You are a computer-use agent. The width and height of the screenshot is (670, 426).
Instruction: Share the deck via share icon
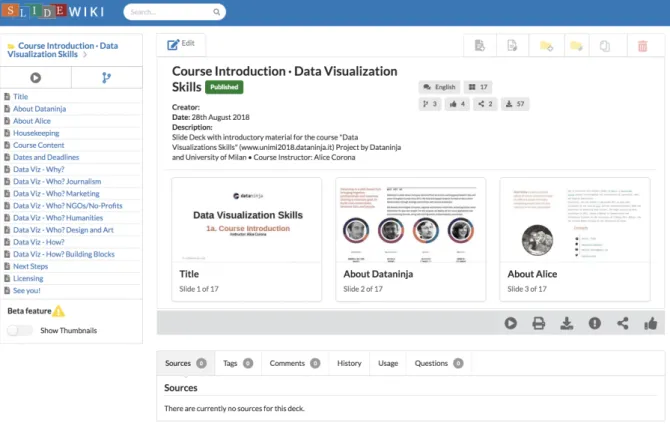[623, 323]
